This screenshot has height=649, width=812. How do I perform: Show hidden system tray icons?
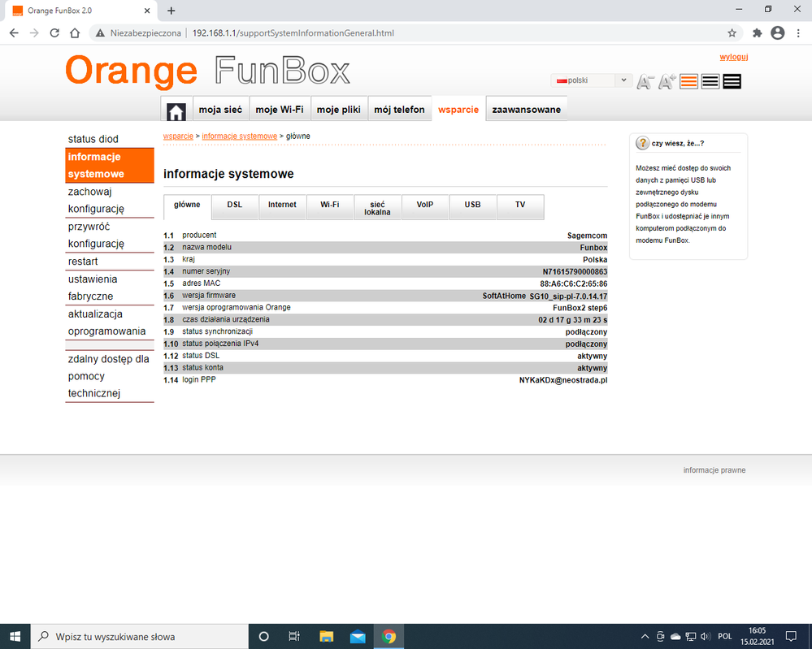[x=645, y=636]
